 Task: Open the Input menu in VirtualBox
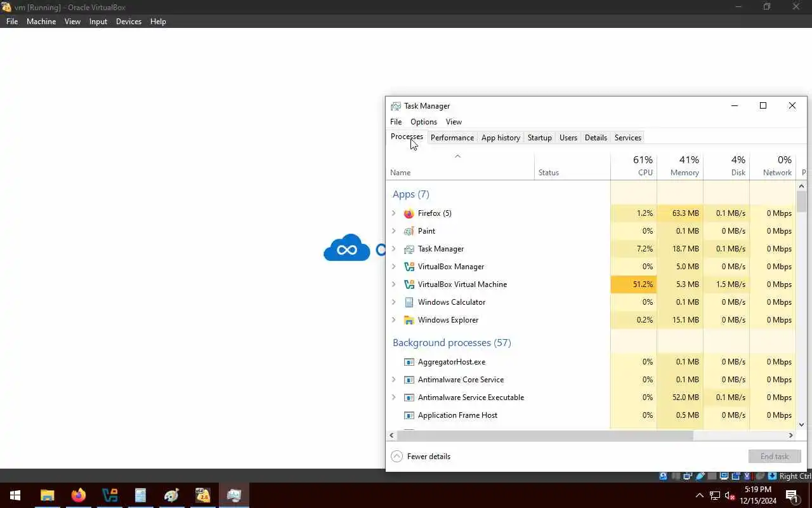pos(98,22)
